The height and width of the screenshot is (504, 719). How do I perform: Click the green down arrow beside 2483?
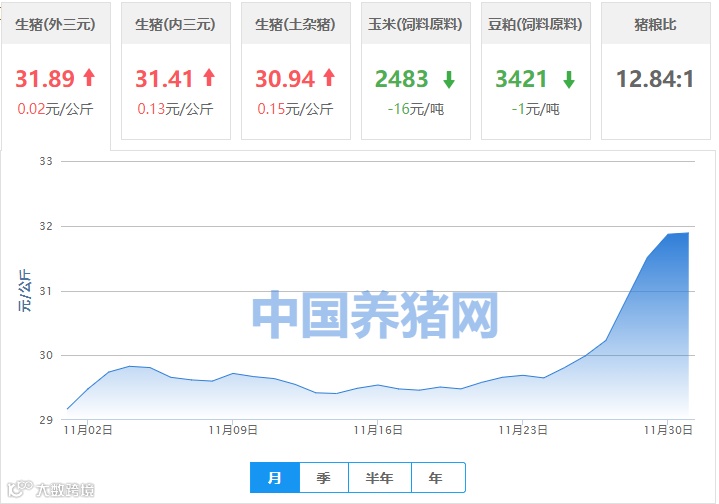(x=449, y=80)
